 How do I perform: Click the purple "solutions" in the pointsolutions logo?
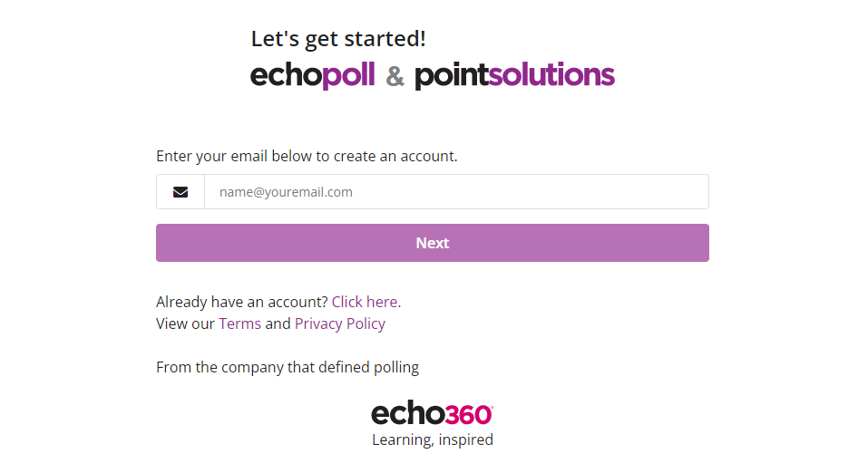pyautogui.click(x=551, y=75)
